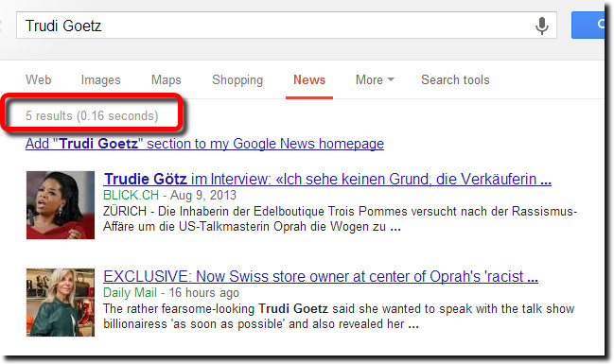This screenshot has width=614, height=364.
Task: Click the microphone voice search icon
Action: [541, 26]
